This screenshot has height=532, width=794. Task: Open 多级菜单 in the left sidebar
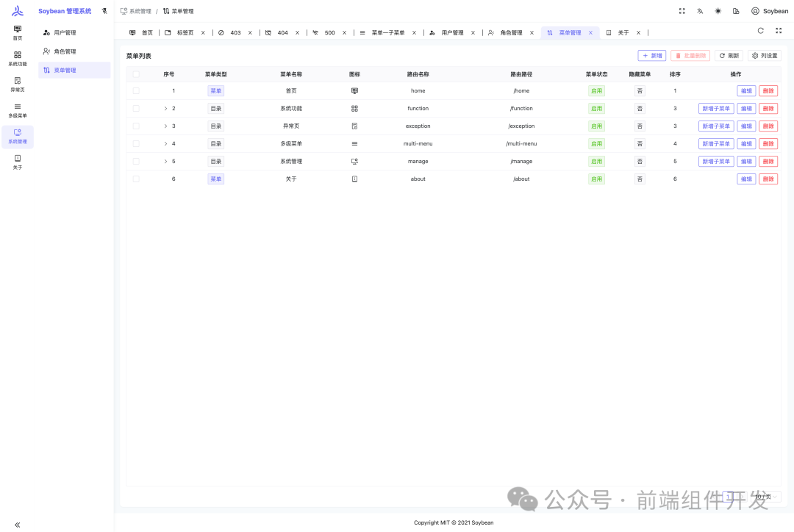[18, 110]
